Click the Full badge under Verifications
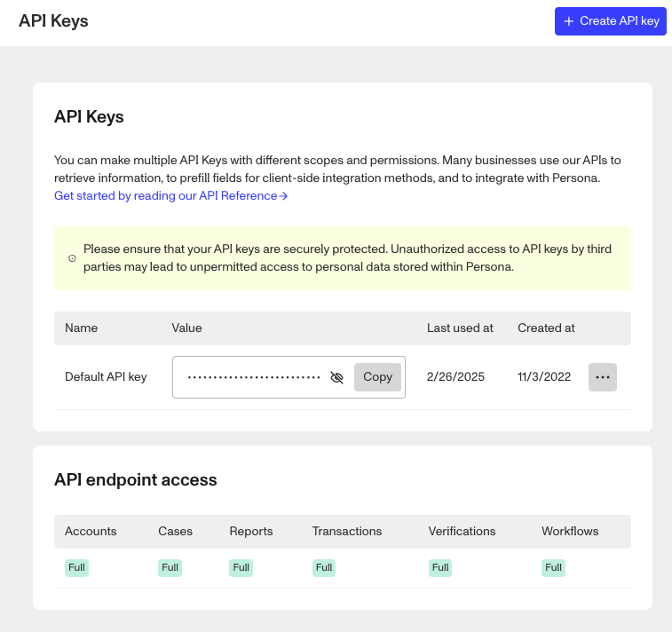This screenshot has height=632, width=672. click(x=440, y=568)
